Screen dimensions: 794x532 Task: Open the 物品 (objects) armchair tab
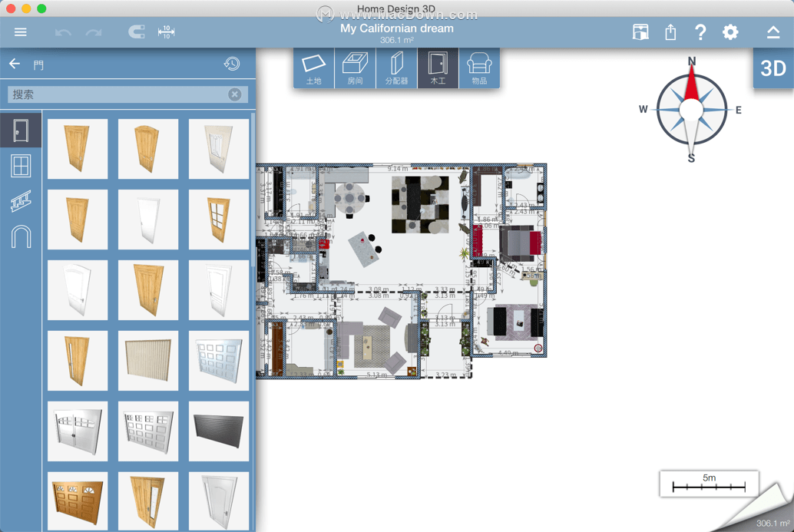point(479,68)
